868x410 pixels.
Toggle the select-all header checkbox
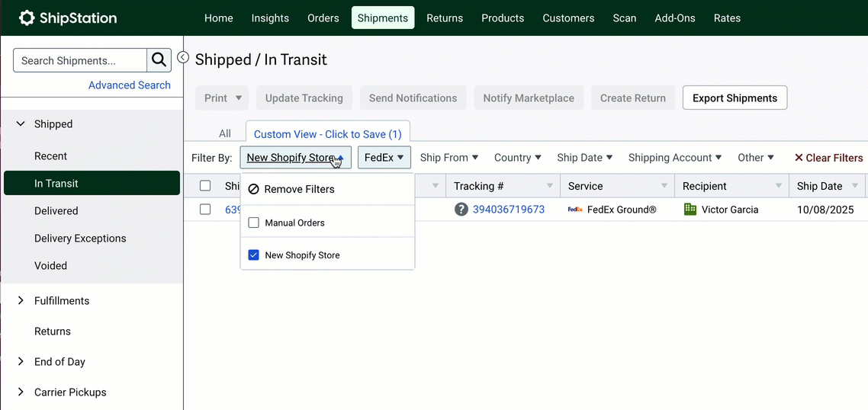205,186
